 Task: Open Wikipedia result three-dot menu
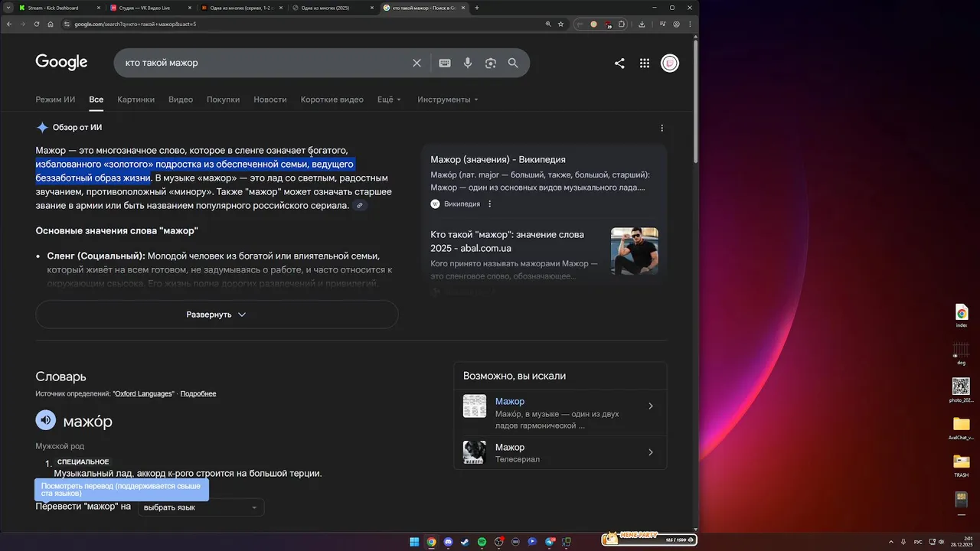click(x=490, y=204)
